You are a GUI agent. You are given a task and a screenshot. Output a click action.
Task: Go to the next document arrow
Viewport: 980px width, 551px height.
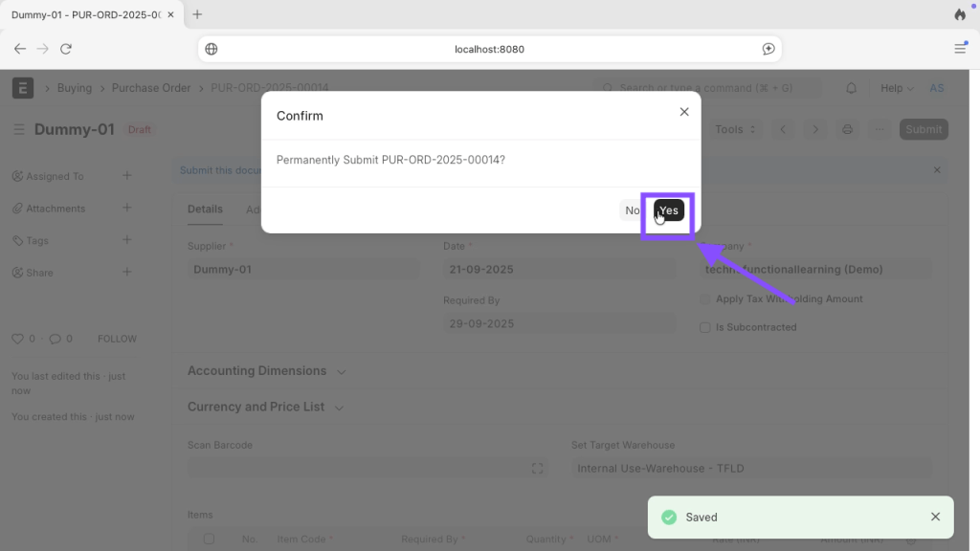click(815, 129)
